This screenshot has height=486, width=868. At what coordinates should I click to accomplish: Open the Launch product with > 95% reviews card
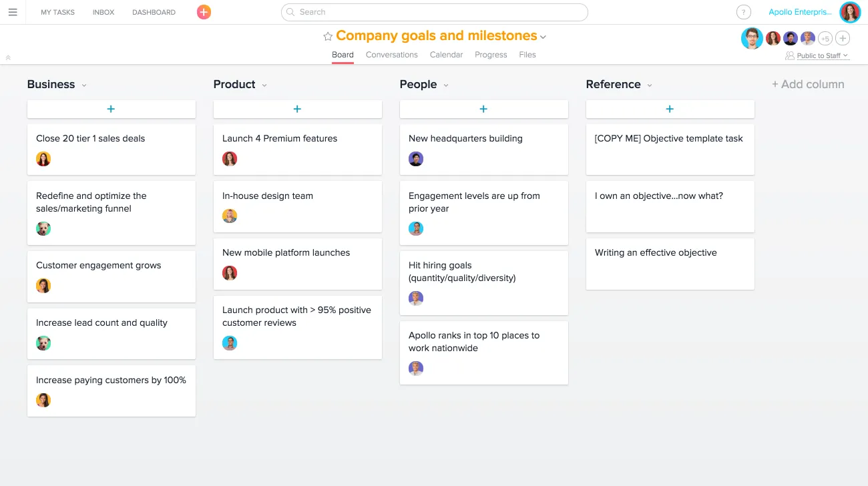click(298, 327)
